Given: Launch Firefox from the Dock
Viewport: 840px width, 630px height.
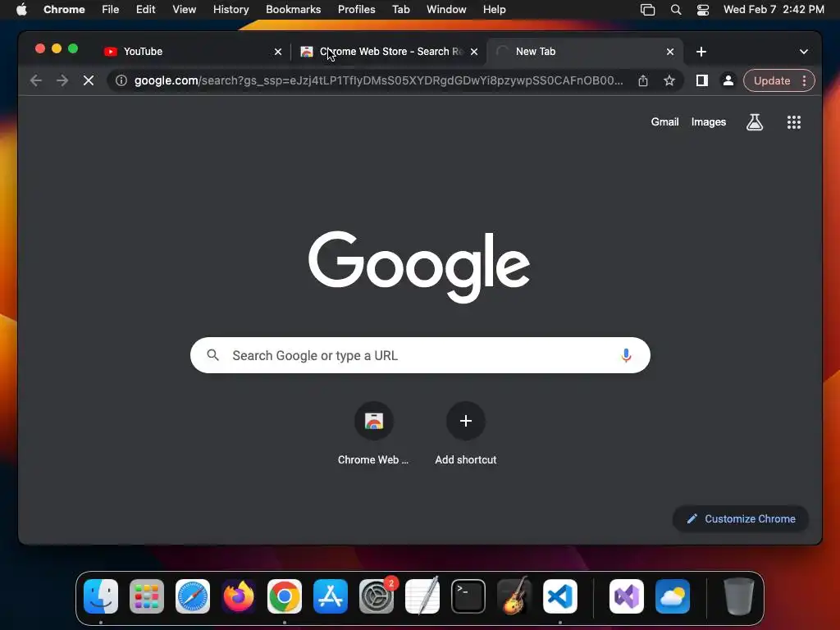Looking at the screenshot, I should click(239, 596).
